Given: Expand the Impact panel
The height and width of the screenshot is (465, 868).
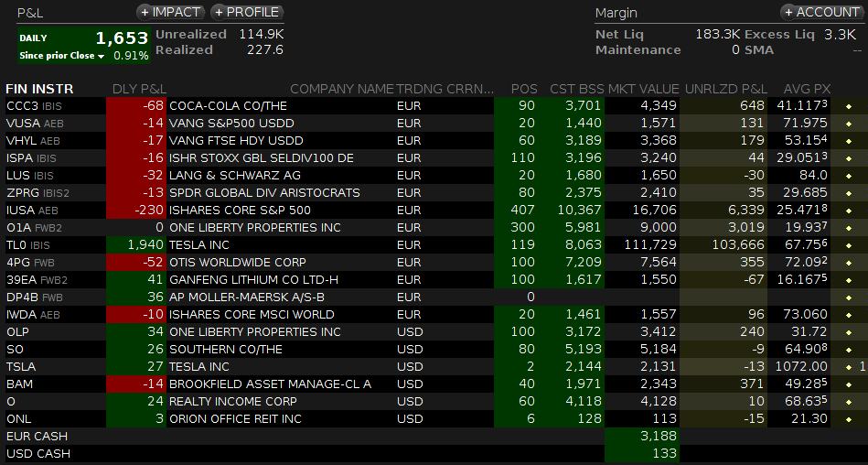Looking at the screenshot, I should [x=171, y=12].
